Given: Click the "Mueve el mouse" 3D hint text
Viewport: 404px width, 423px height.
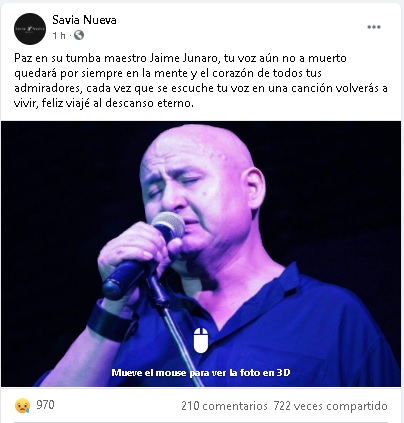Looking at the screenshot, I should coord(201,372).
